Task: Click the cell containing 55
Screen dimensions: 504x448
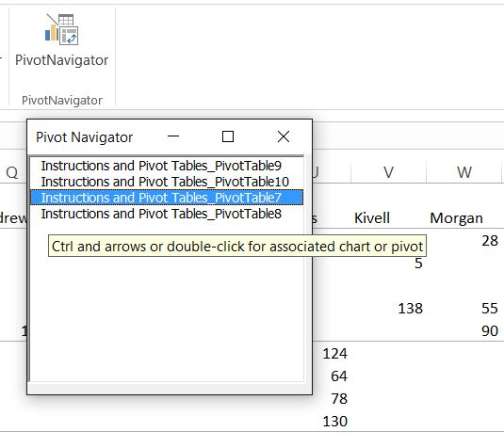Action: [x=489, y=309]
